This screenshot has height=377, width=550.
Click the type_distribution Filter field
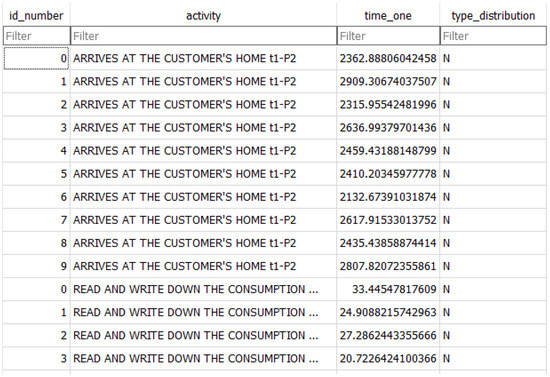(x=493, y=36)
